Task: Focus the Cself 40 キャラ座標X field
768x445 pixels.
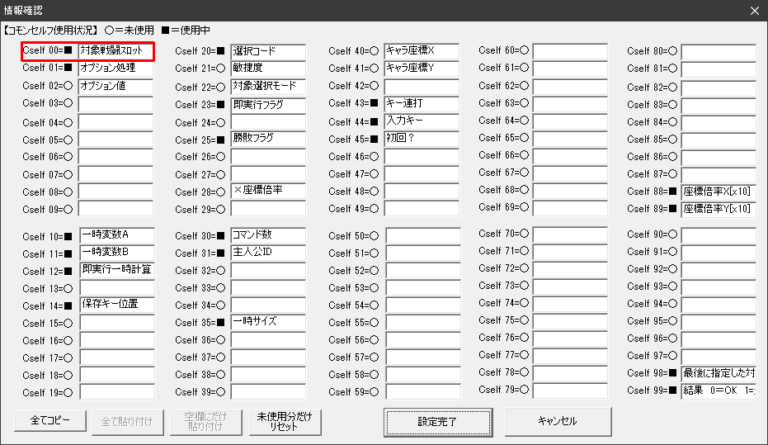Action: (420, 50)
